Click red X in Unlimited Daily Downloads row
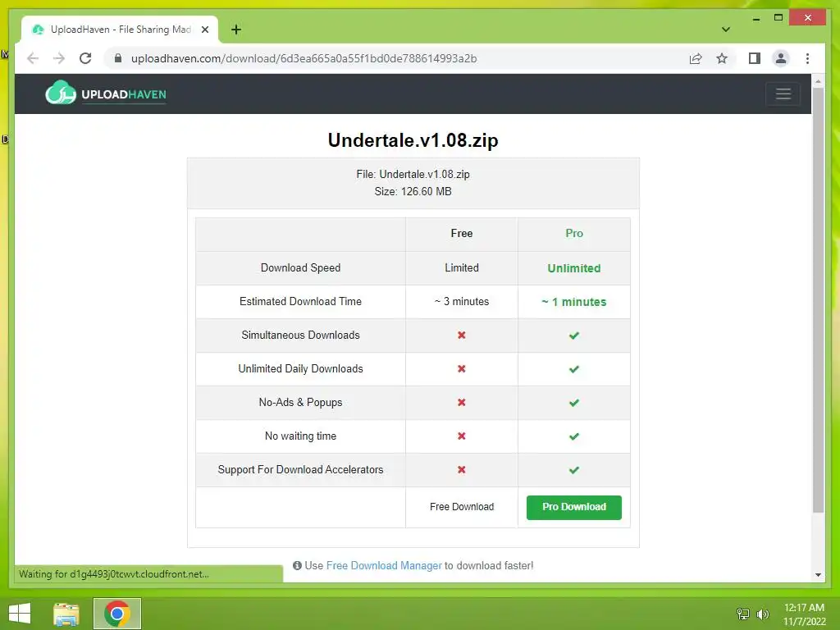 click(x=461, y=368)
